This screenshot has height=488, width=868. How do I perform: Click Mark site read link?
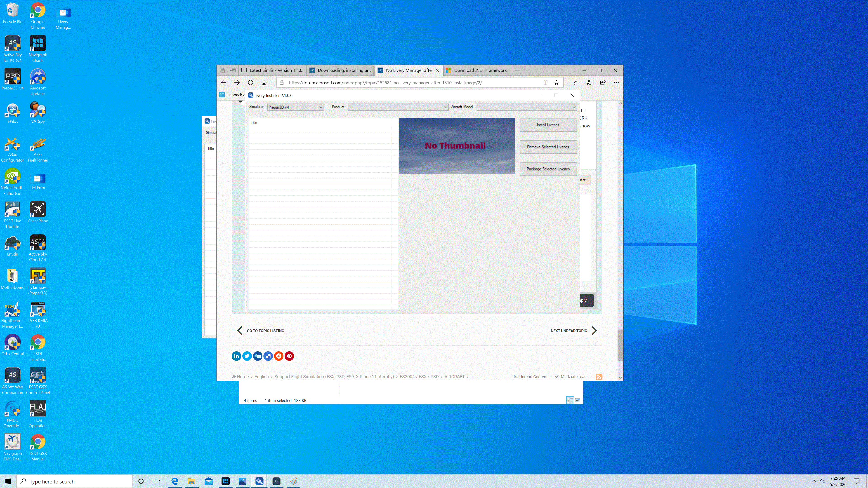point(571,377)
